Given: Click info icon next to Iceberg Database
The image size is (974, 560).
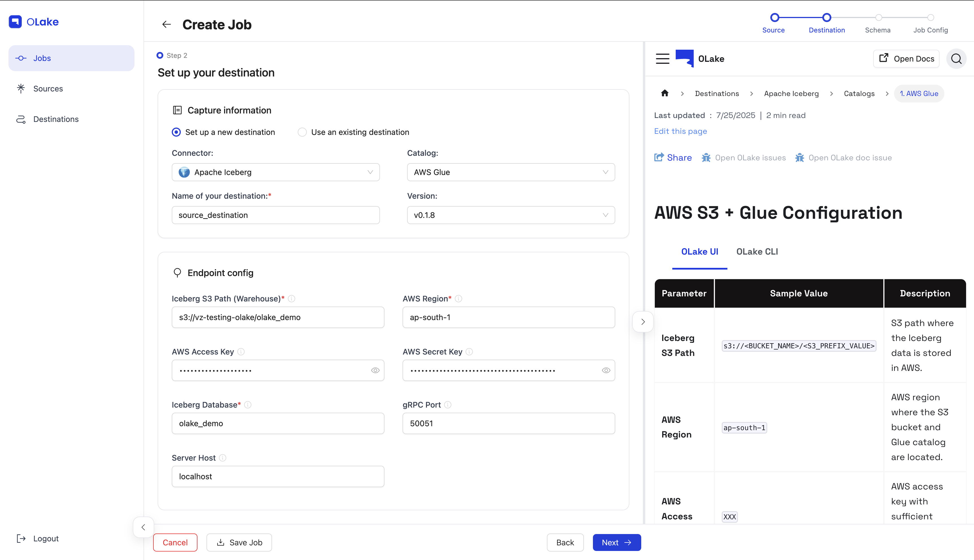Looking at the screenshot, I should click(248, 404).
